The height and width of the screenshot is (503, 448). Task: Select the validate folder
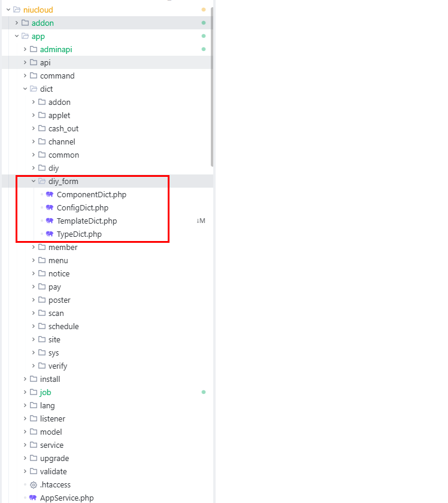pos(53,471)
